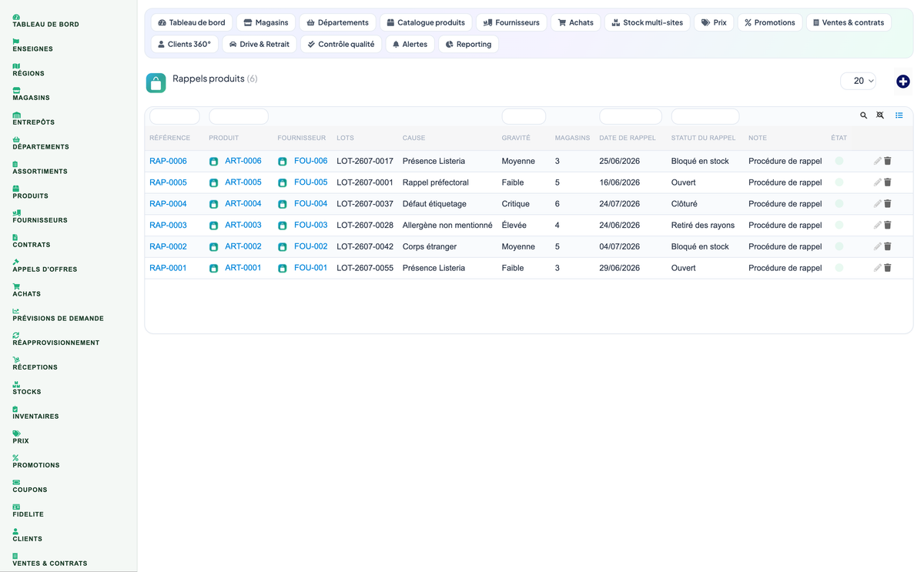Sort by the Gravité column header
Viewport: 924px width, 572px height.
(x=516, y=138)
